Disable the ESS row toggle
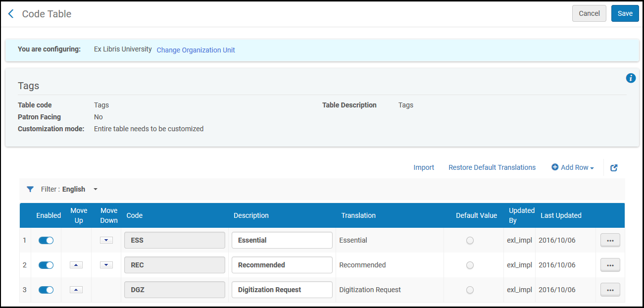The image size is (644, 308). [x=46, y=240]
